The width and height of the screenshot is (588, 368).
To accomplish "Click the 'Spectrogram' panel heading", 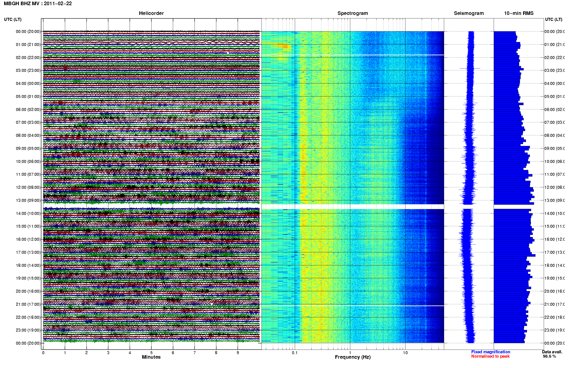I will click(x=353, y=13).
